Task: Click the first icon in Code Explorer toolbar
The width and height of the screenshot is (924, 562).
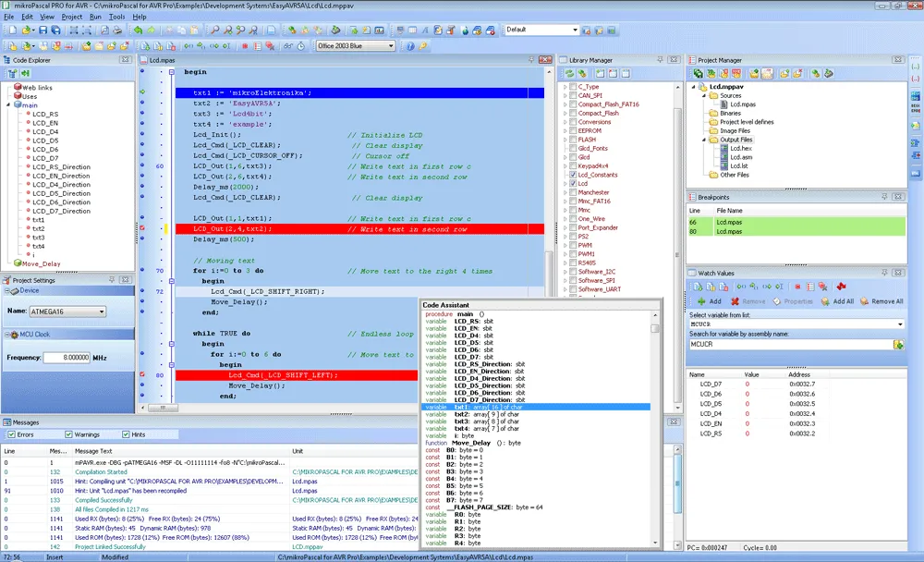Action: pos(12,74)
